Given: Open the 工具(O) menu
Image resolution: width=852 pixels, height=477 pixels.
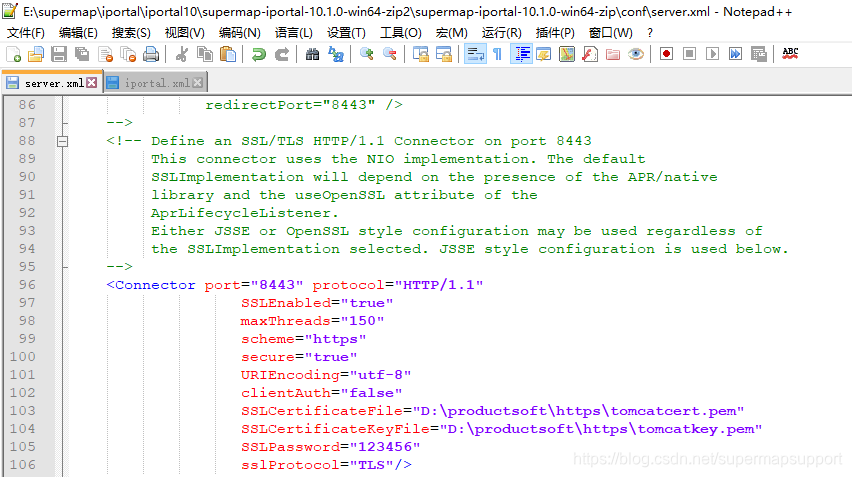Looking at the screenshot, I should click(x=400, y=33).
